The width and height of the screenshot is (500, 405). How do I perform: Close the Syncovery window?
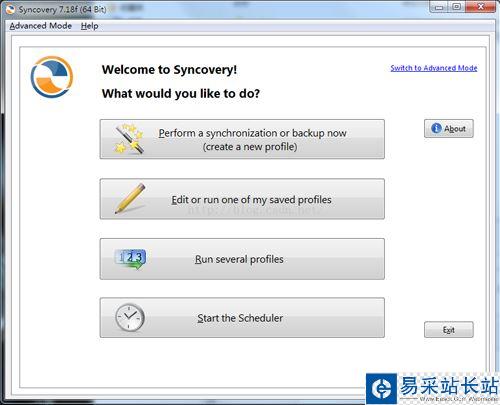(x=480, y=7)
